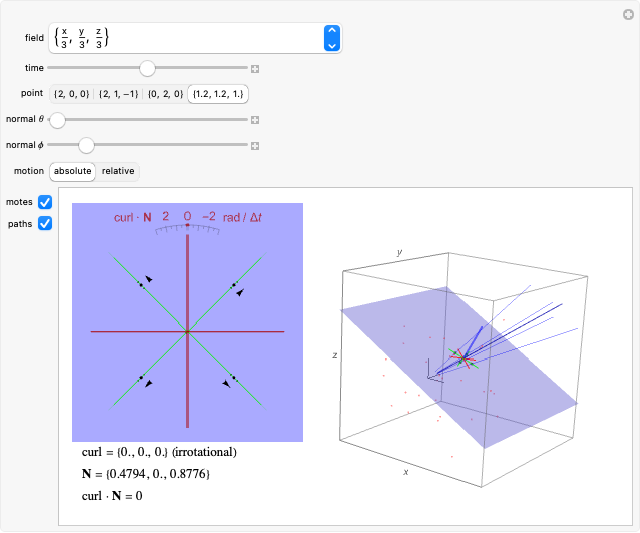This screenshot has height=533, width=640.
Task: Click the upper-right arrowhead mote in 2D plot
Action: (x=238, y=291)
